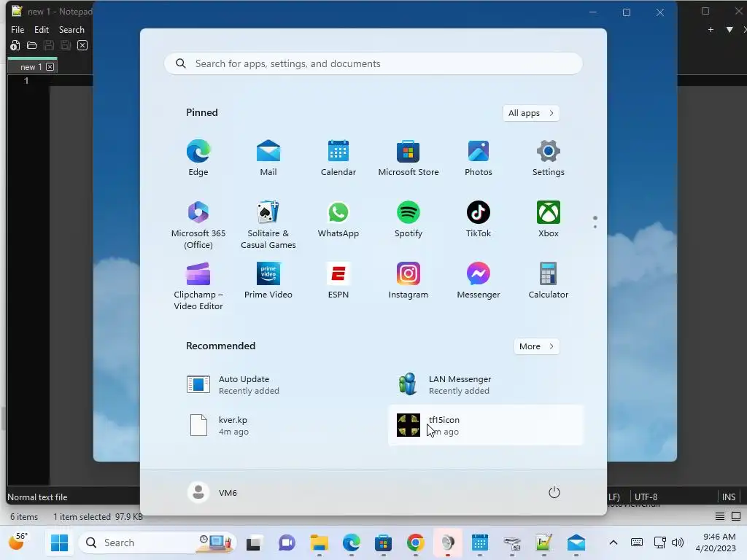
Task: Click UTF-8 encoding in Notepad++ status bar
Action: [646, 497]
